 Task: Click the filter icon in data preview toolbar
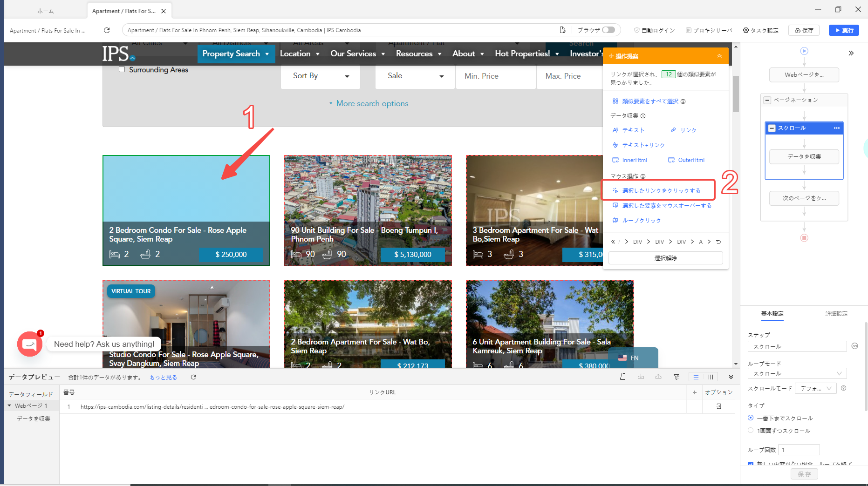(x=676, y=377)
